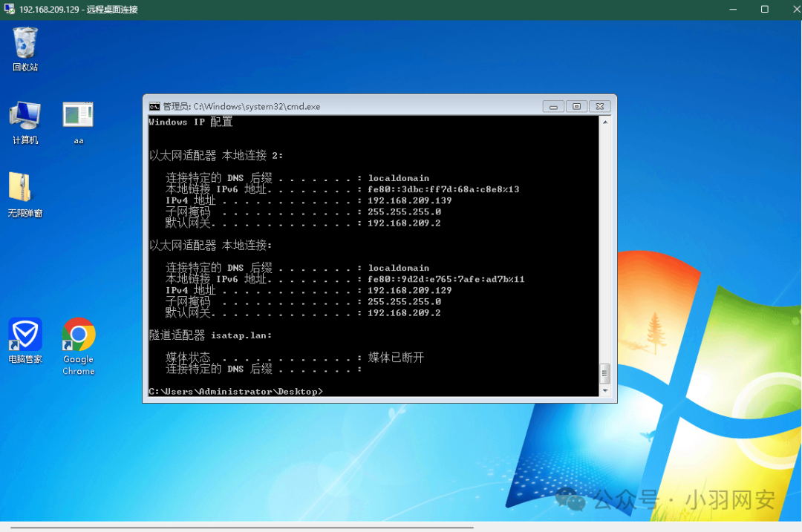Click the Windows IP 配置 line
Viewport: 802px width, 532px height.
(x=190, y=122)
